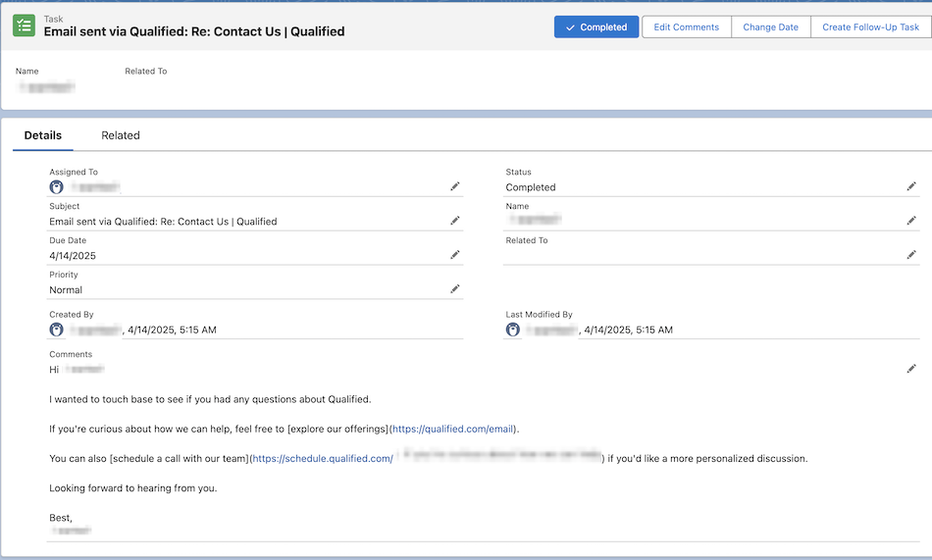Open the schedule.qualified.com link
Image resolution: width=932 pixels, height=560 pixels.
[323, 459]
